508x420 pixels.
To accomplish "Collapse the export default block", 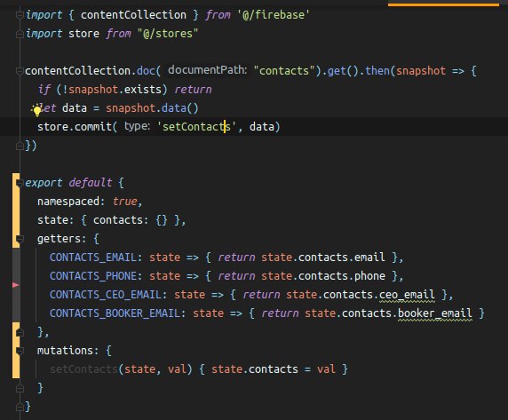I will (20, 183).
